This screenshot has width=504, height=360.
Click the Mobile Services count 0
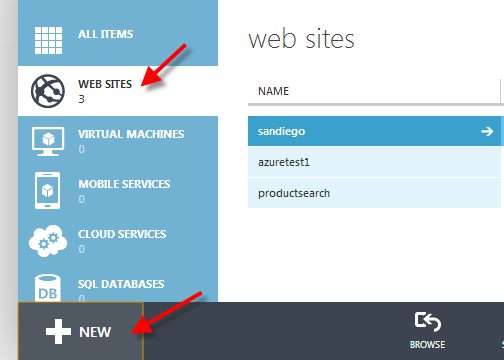pyautogui.click(x=82, y=199)
